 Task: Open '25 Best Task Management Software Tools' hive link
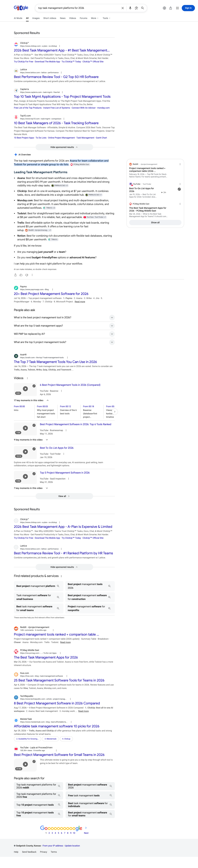[x=59, y=680]
